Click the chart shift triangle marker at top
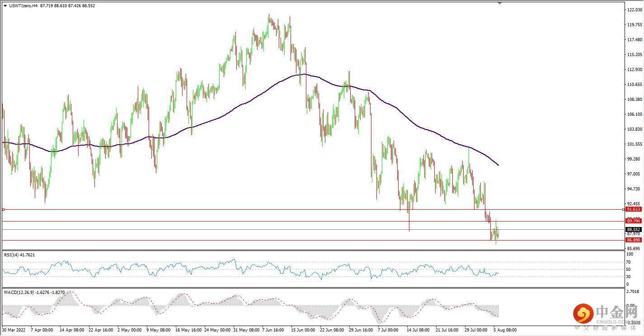644x336 pixels. tap(499, 3)
